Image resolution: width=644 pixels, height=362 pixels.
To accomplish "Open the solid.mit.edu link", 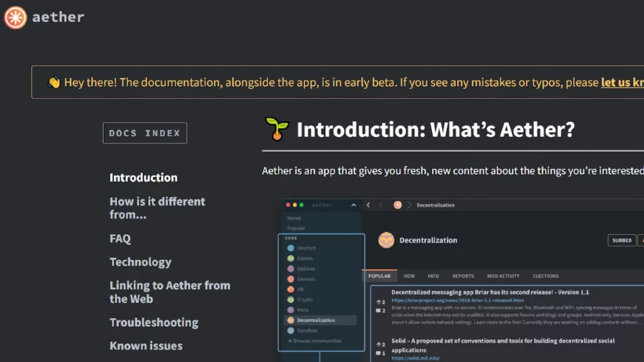I will tap(415, 358).
